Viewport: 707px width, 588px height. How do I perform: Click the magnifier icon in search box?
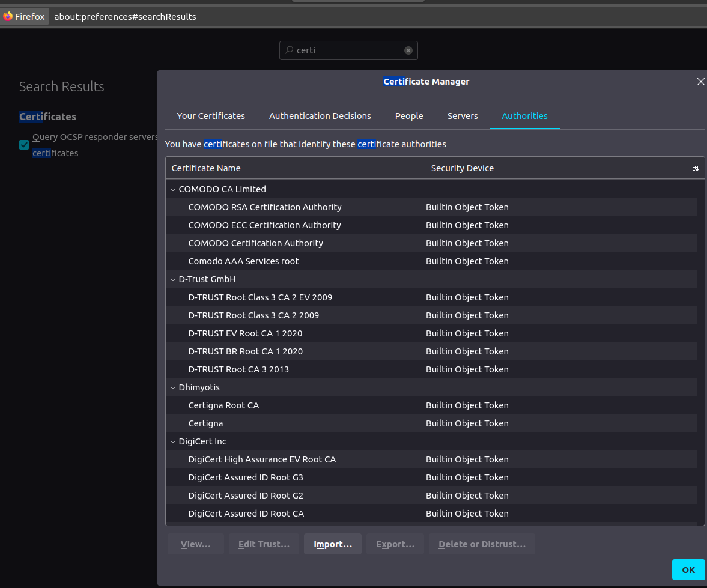coord(289,50)
